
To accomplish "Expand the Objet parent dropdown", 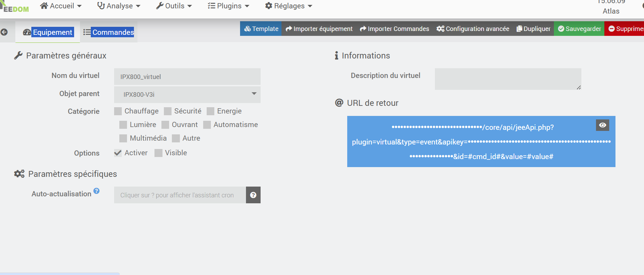I will coord(187,95).
